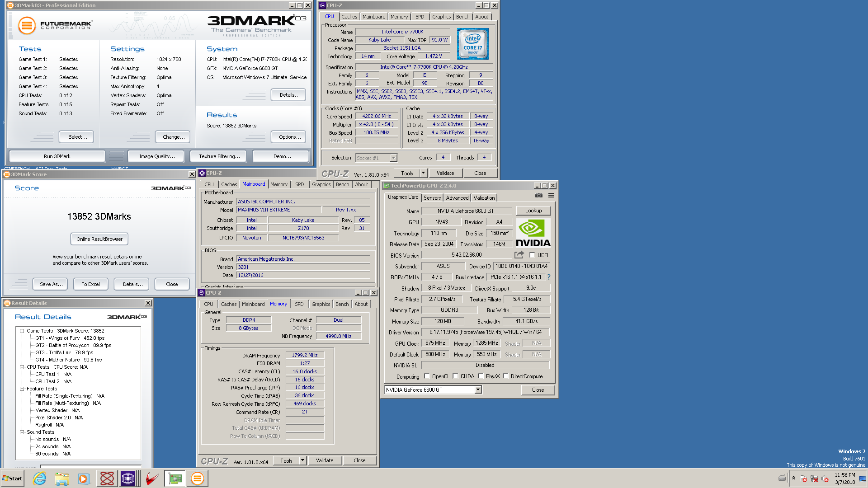Image resolution: width=868 pixels, height=488 pixels.
Task: Switch to CPU-Z via purple chip taskbar icon
Action: (128, 479)
